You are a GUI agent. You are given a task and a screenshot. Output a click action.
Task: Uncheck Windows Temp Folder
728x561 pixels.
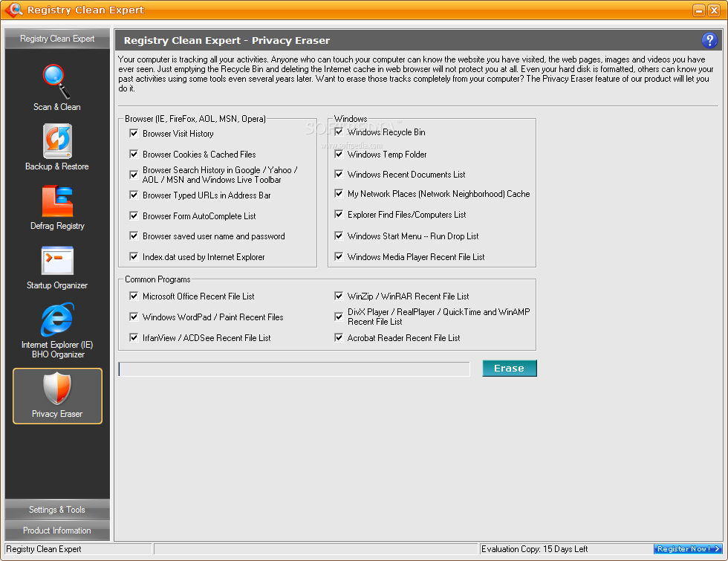(339, 154)
